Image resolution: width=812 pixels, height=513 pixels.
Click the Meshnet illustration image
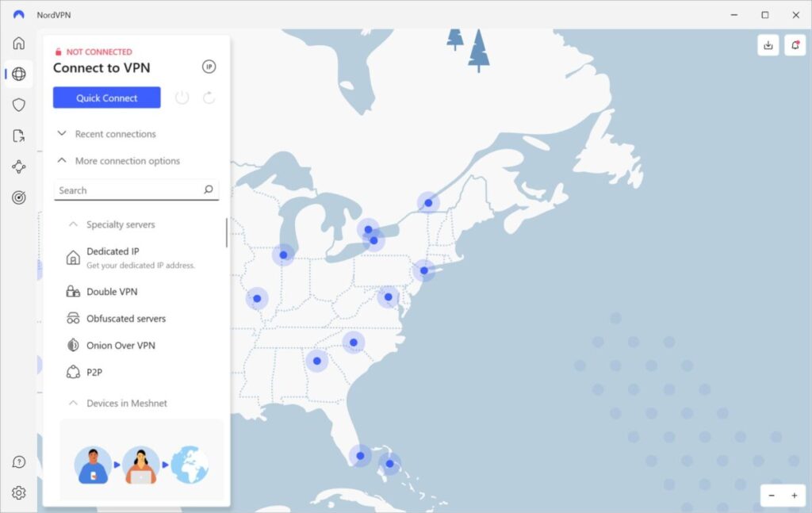[142, 464]
